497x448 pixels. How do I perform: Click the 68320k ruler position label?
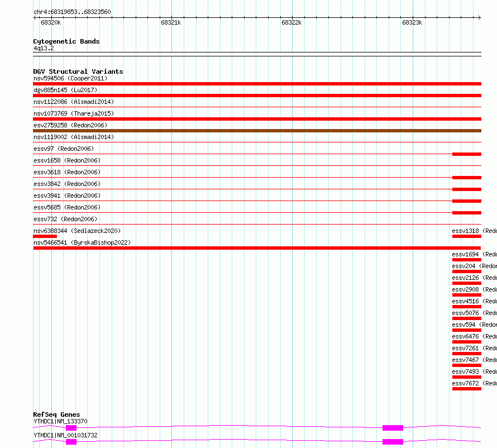(51, 22)
